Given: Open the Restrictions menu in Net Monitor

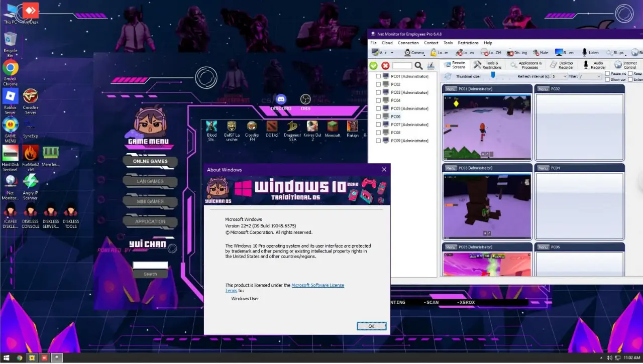Looking at the screenshot, I should [468, 43].
